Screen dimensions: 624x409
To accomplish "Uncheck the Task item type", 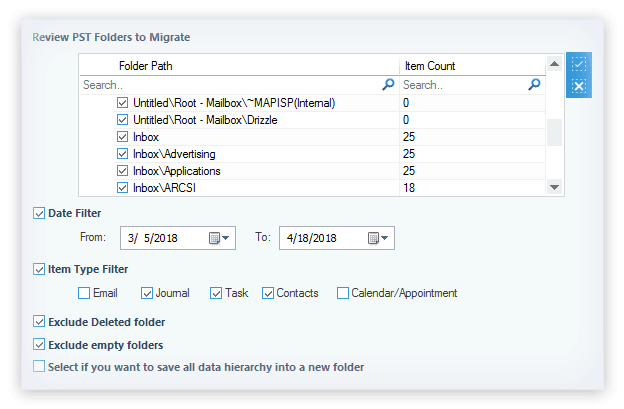I will click(216, 293).
